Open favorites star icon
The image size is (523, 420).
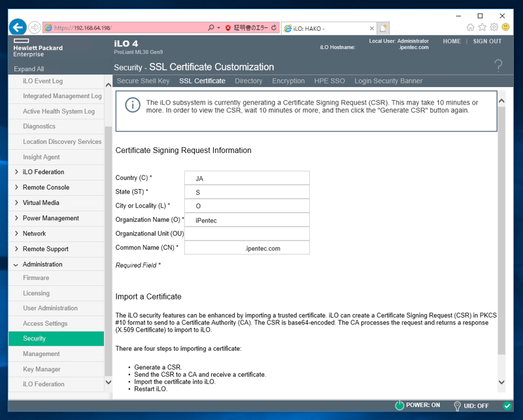(482, 27)
